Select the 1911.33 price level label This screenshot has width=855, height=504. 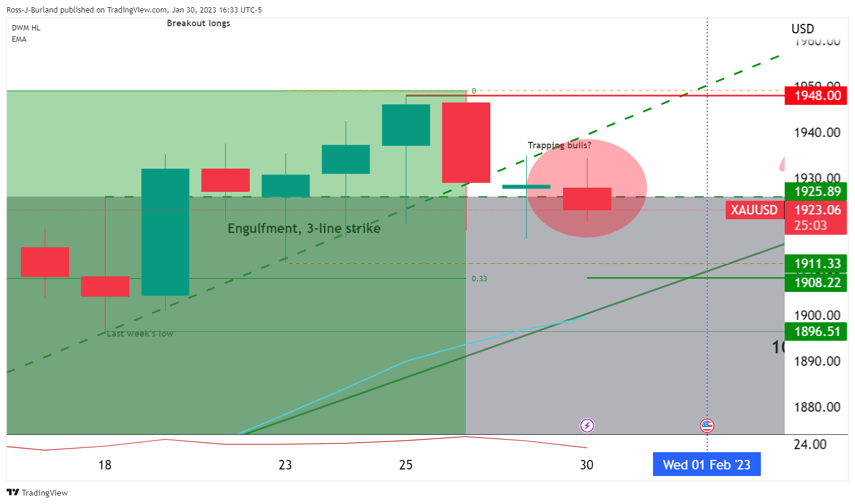pos(816,263)
